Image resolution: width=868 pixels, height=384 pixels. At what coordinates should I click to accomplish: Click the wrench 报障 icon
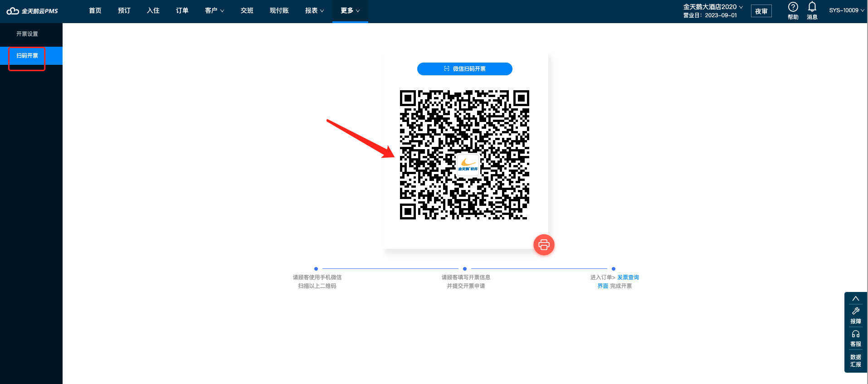(856, 311)
